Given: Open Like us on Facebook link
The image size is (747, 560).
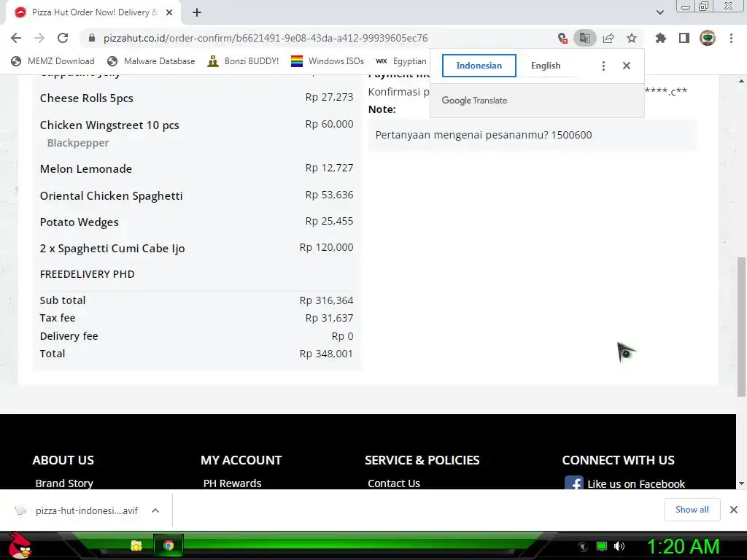Looking at the screenshot, I should (x=636, y=484).
